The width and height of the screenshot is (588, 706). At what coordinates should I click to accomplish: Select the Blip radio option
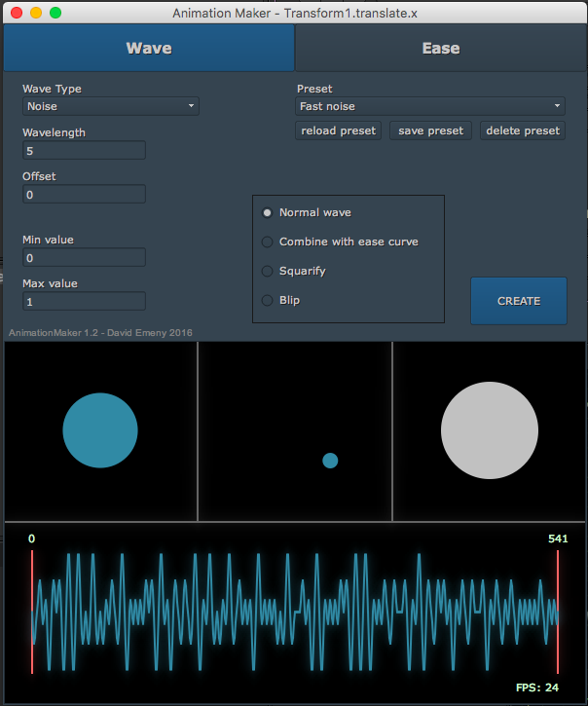(268, 300)
